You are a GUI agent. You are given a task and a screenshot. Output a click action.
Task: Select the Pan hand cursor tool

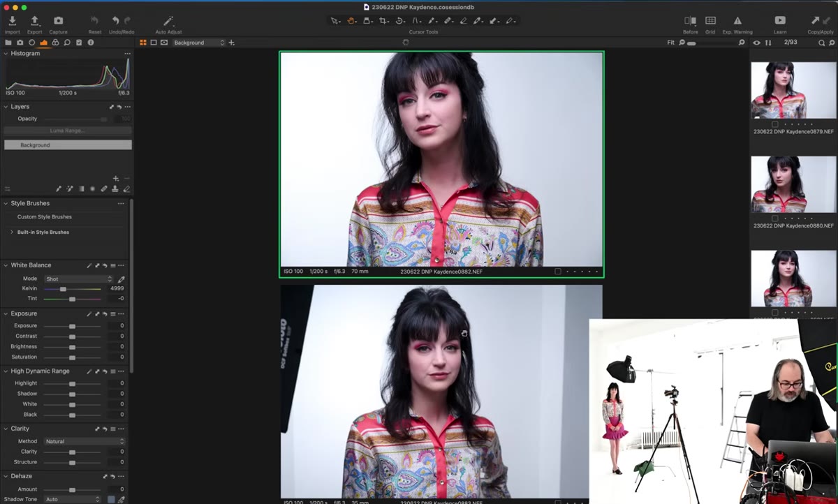pyautogui.click(x=352, y=21)
